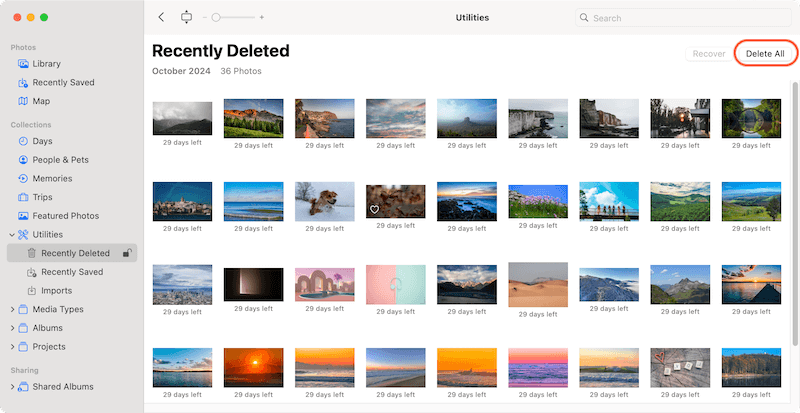
Task: Click the Days clock icon
Action: pos(23,141)
